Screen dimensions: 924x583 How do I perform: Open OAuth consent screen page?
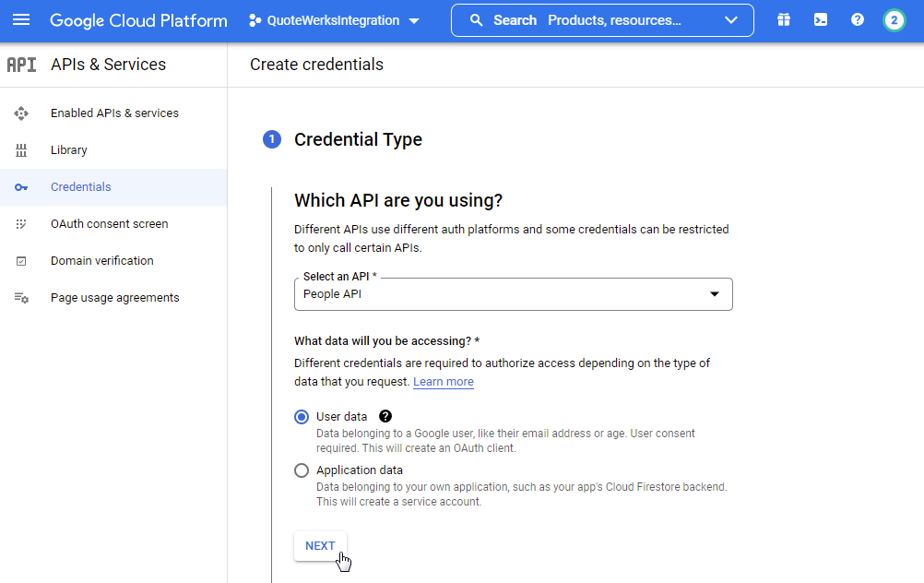click(109, 224)
